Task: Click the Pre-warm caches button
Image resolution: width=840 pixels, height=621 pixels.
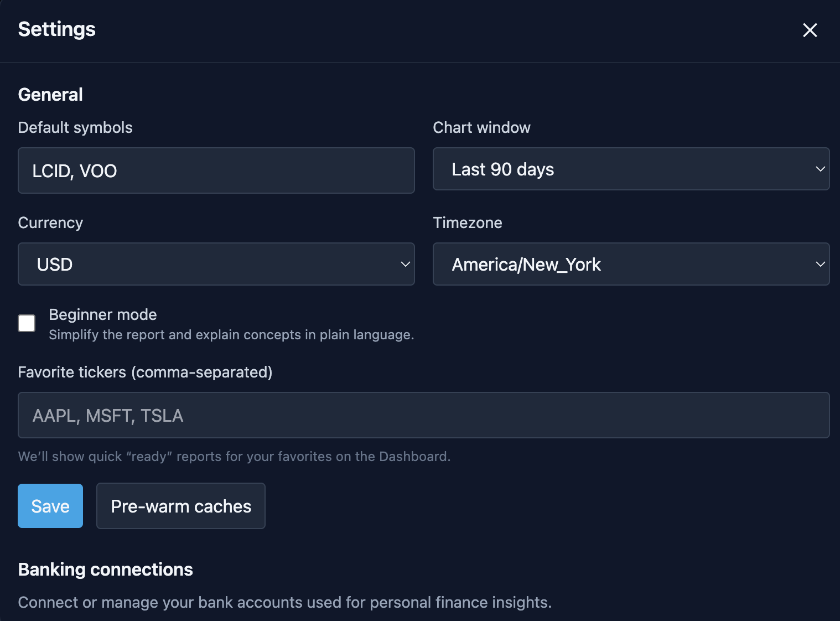Action: 181,506
